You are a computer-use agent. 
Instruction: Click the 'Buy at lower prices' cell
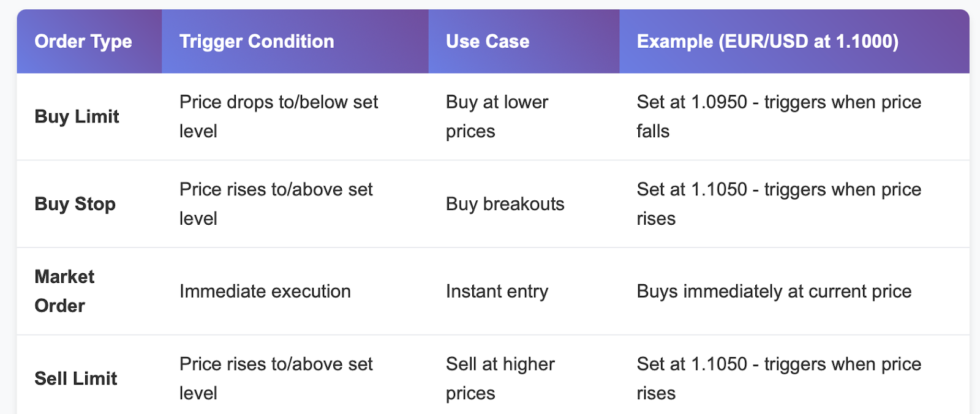pos(497,116)
